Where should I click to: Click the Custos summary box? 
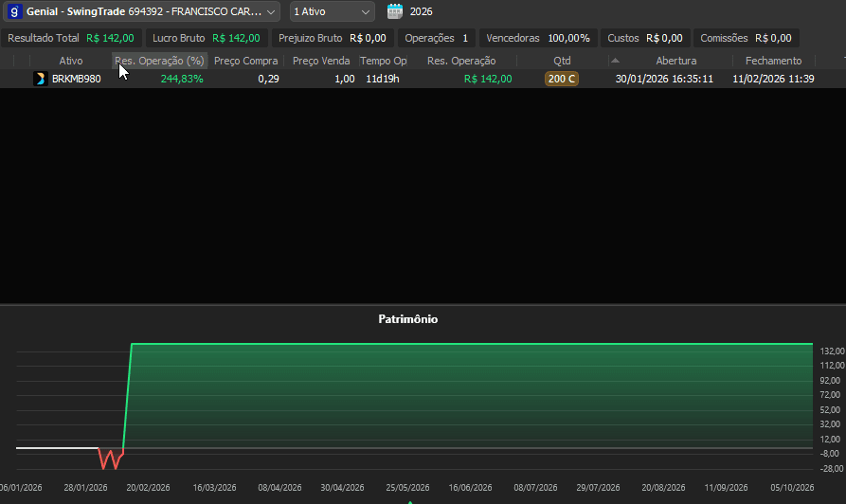(645, 38)
